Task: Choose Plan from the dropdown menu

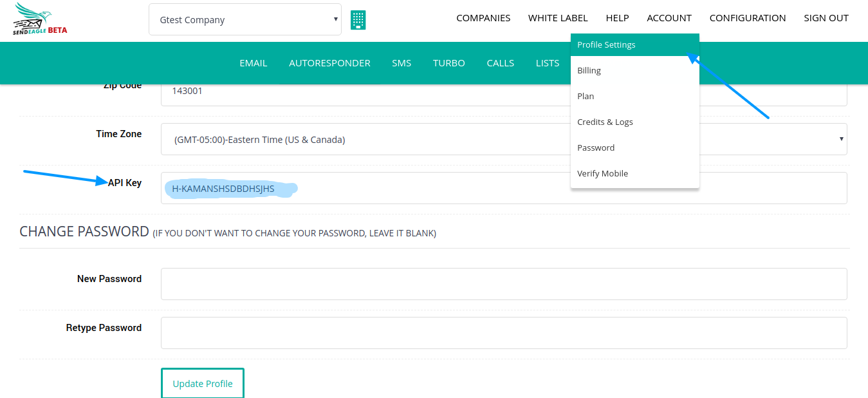Action: 586,97
